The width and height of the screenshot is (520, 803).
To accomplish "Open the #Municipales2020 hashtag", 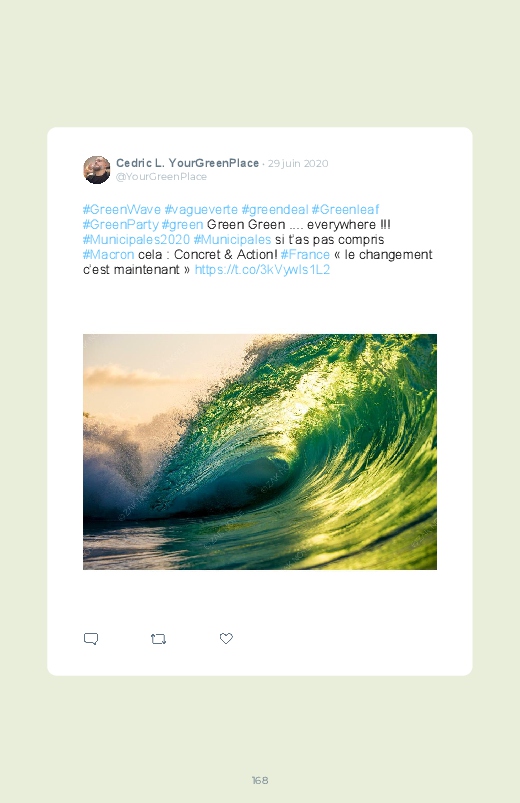I will (x=136, y=239).
